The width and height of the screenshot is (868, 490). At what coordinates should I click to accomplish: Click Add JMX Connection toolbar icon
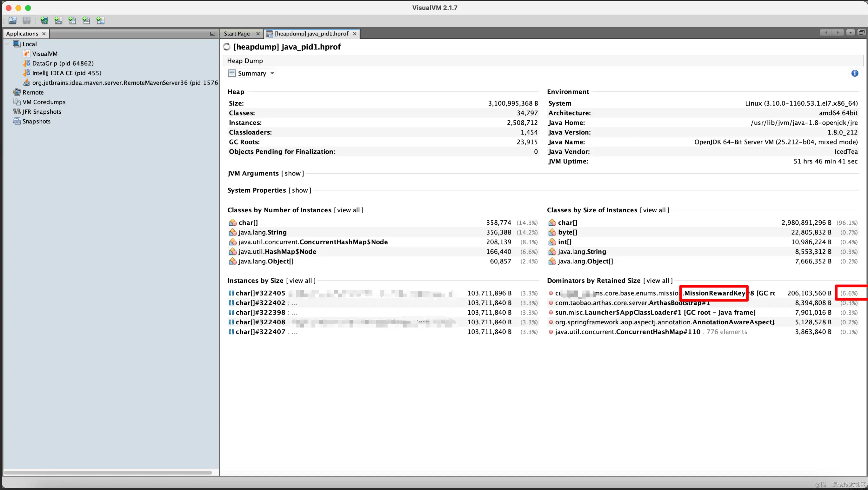click(59, 21)
